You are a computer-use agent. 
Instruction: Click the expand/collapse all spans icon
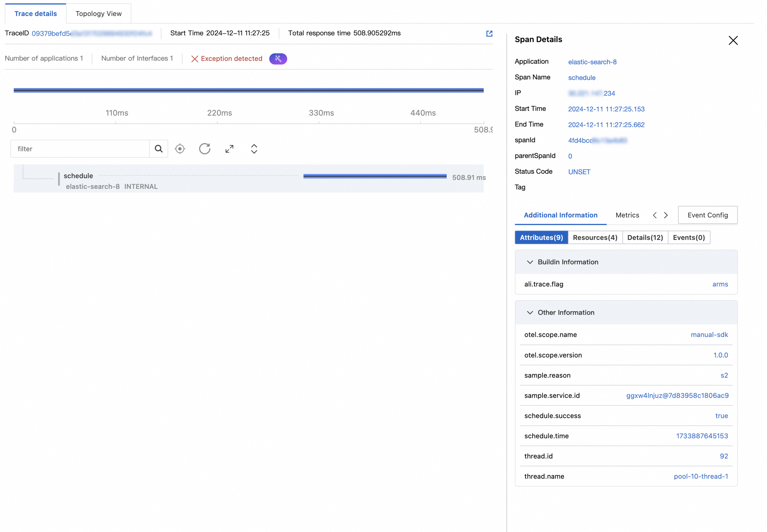point(254,149)
